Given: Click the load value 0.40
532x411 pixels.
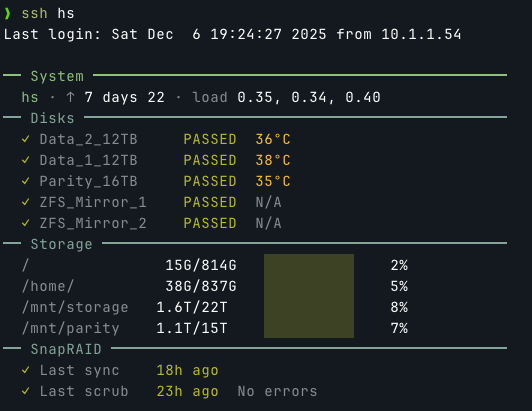Looking at the screenshot, I should [x=363, y=97].
